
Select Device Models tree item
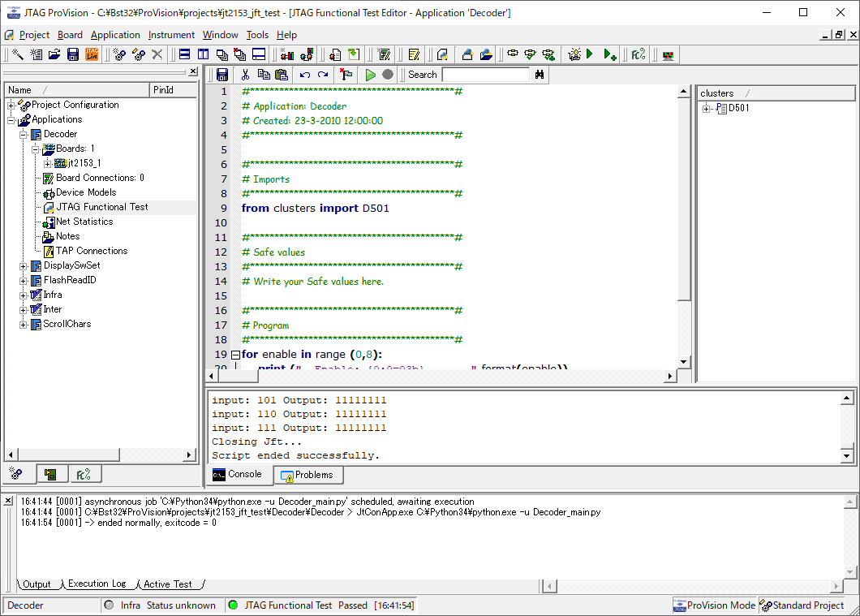click(x=86, y=192)
